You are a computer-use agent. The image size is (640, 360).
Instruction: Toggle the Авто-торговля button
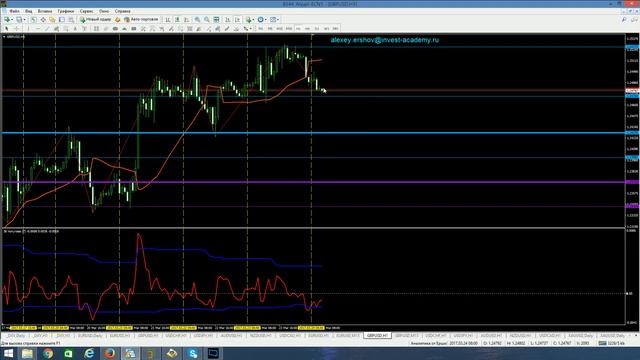tap(141, 20)
